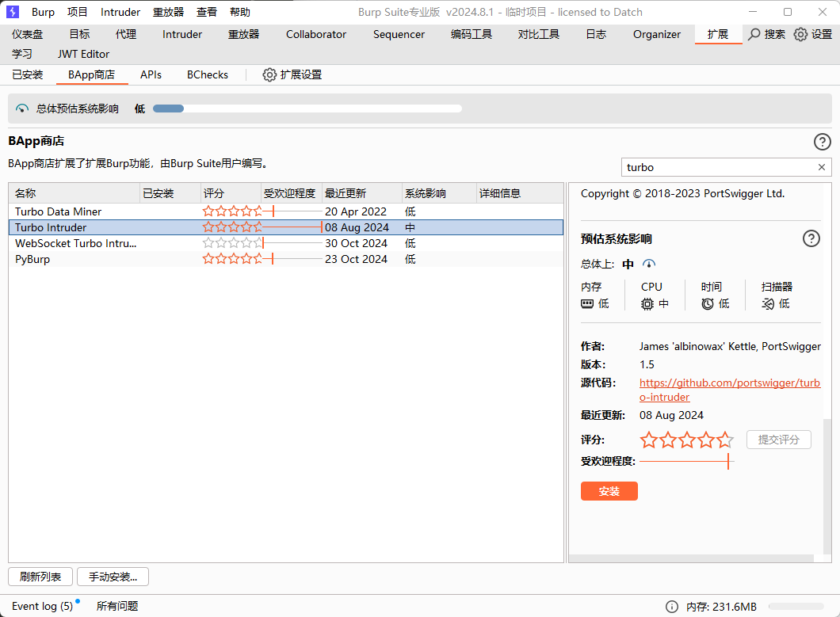Click the memory usage bar in status bar
The image size is (840, 617).
pos(796,606)
